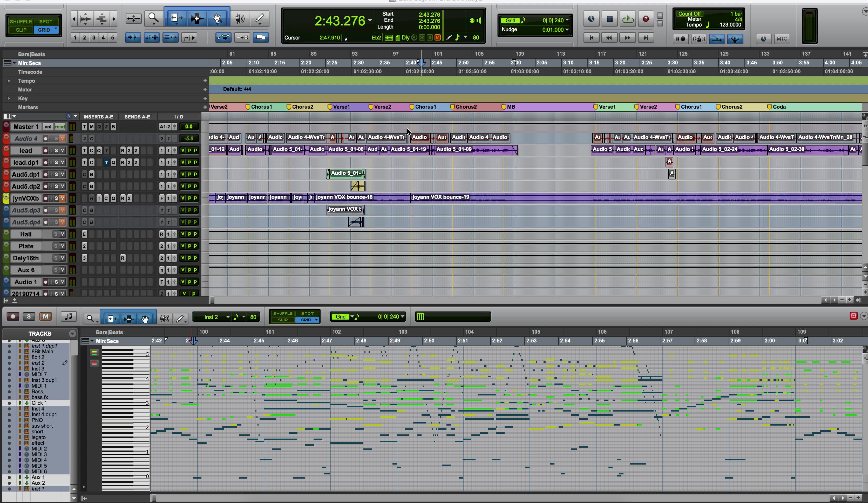Start loop playback with the Play button
868x503 pixels.
(x=628, y=19)
